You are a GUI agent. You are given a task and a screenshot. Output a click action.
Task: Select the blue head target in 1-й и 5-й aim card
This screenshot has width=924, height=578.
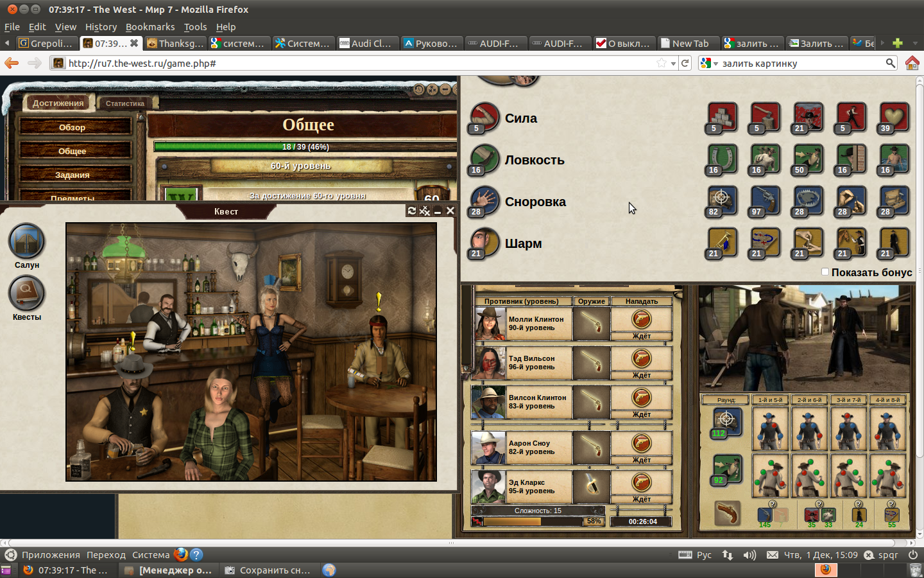tap(770, 416)
